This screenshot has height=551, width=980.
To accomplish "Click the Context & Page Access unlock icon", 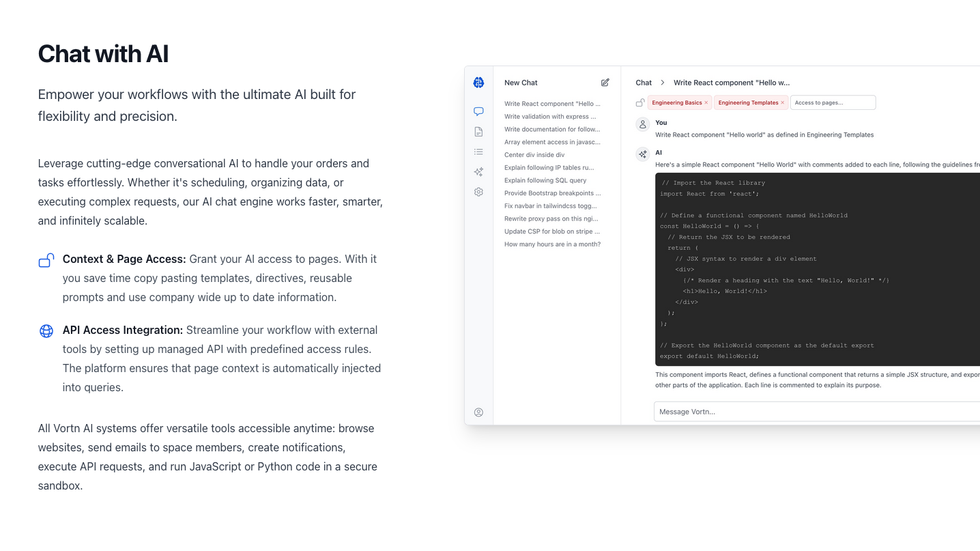I will pos(46,260).
